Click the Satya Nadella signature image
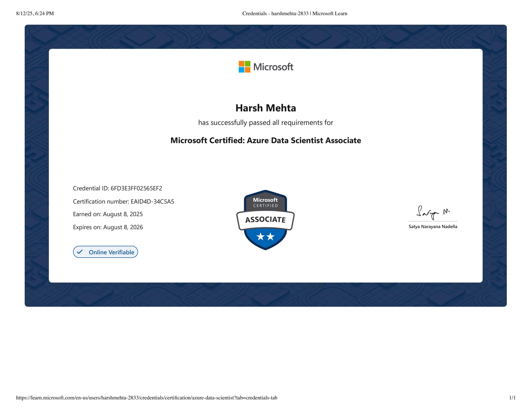This screenshot has height=411, width=532. pyautogui.click(x=433, y=212)
